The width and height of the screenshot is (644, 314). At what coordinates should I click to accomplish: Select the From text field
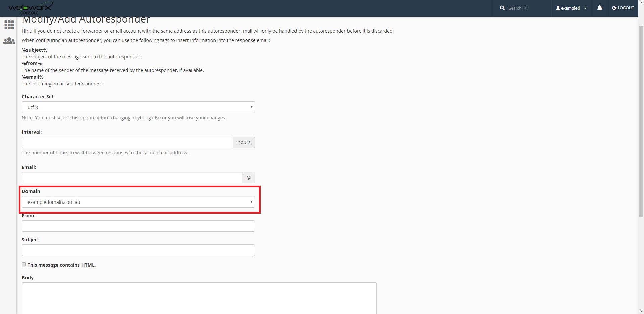point(138,226)
